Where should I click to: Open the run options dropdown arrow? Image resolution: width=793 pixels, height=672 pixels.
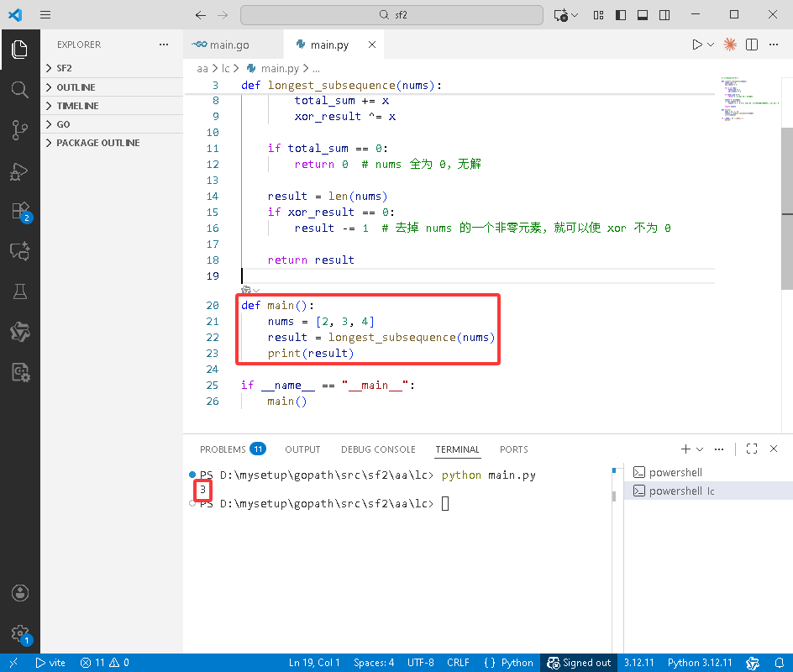(x=711, y=45)
